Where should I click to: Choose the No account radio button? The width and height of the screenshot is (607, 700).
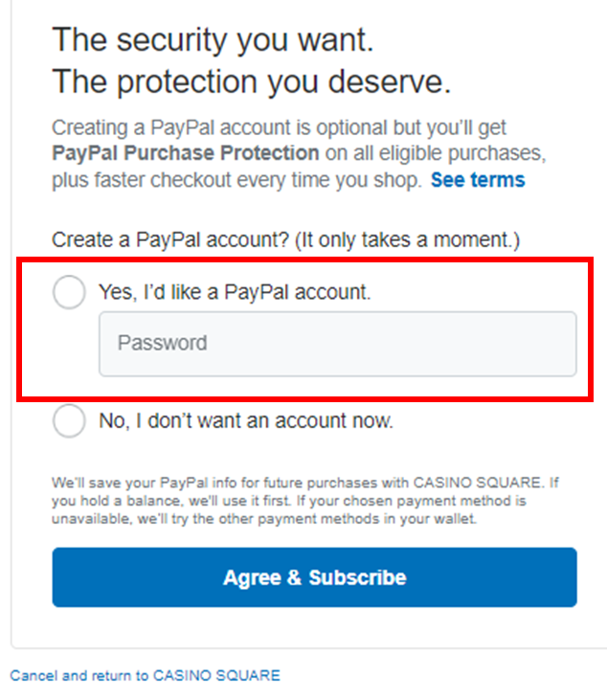click(x=69, y=420)
